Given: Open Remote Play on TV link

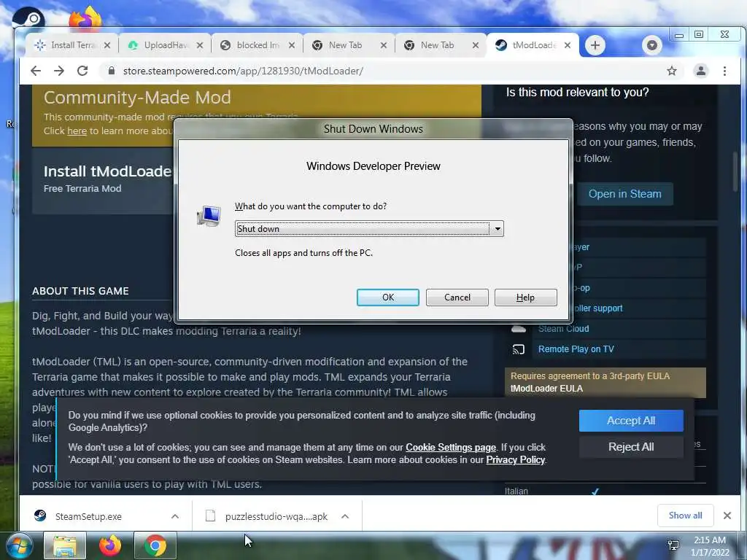Looking at the screenshot, I should [576, 349].
